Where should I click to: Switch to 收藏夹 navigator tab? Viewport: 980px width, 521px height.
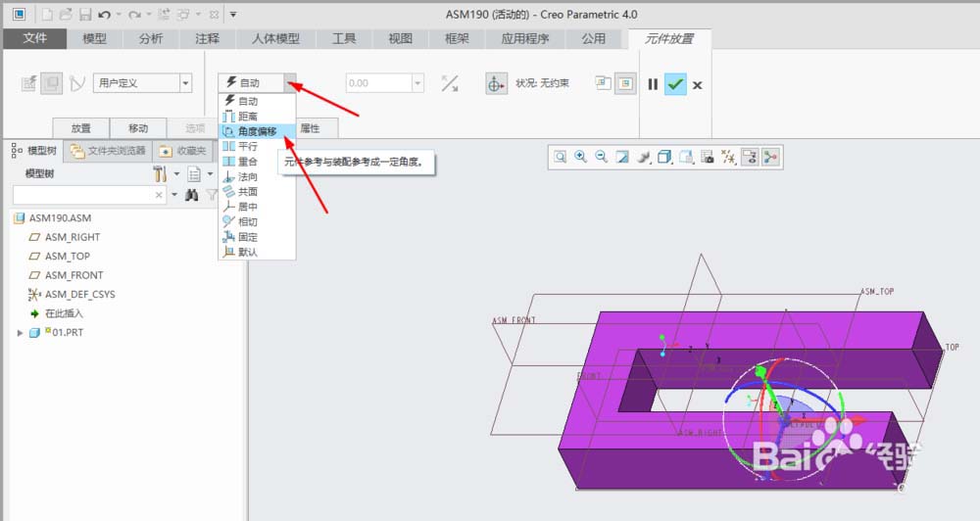pyautogui.click(x=183, y=151)
